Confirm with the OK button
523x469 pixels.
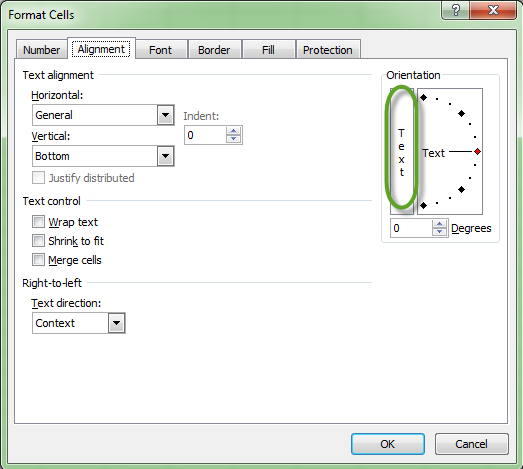[x=388, y=444]
